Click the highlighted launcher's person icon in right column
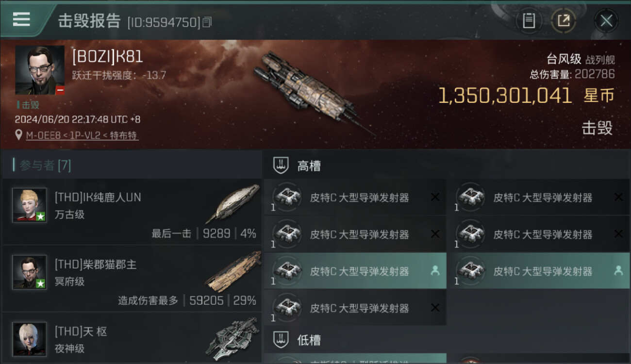The height and width of the screenshot is (364, 631). [x=618, y=271]
